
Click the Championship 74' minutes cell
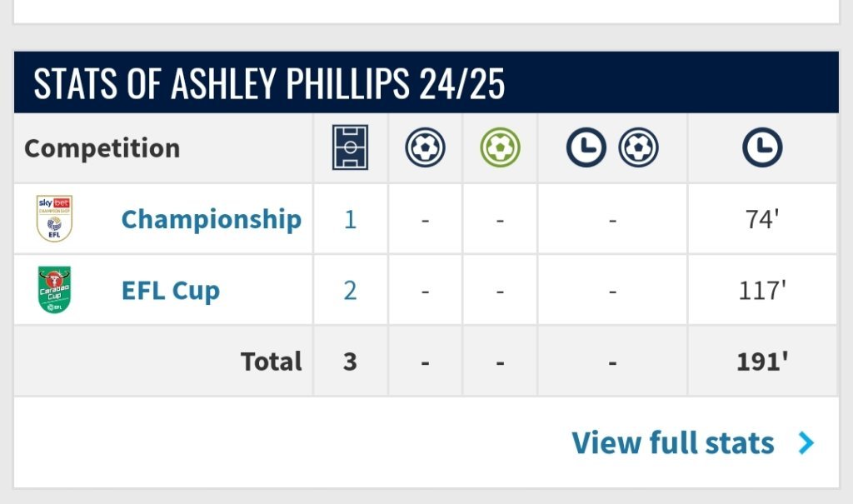pos(762,219)
